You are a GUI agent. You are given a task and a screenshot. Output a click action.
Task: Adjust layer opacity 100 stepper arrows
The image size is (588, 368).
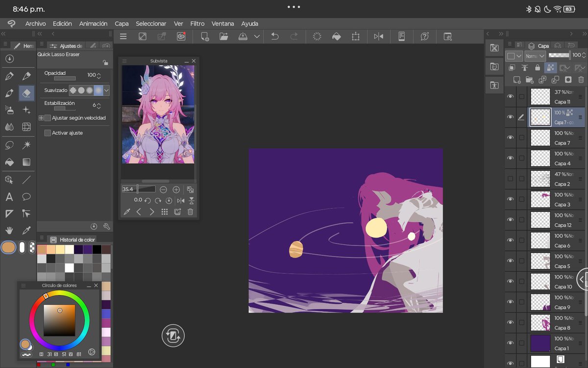coord(584,55)
